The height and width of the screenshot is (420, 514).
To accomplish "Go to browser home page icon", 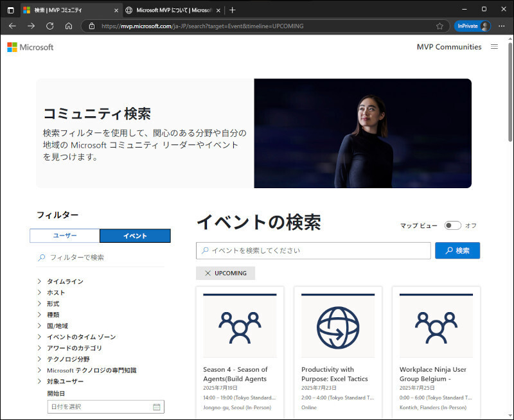I will (69, 26).
